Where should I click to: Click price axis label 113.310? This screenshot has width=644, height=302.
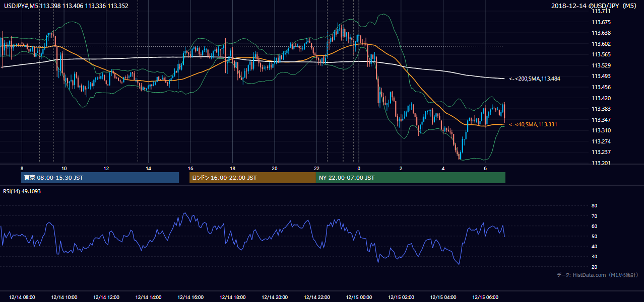click(601, 130)
